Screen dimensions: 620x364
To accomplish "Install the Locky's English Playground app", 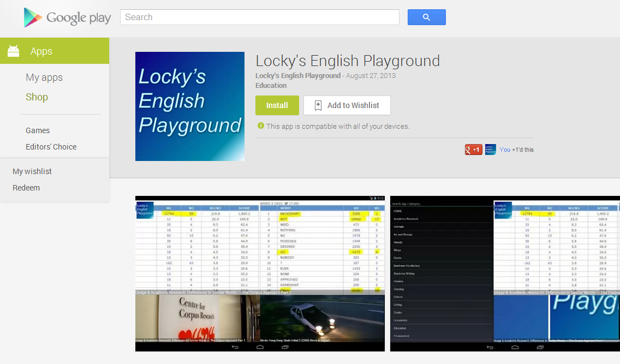I will coord(277,105).
